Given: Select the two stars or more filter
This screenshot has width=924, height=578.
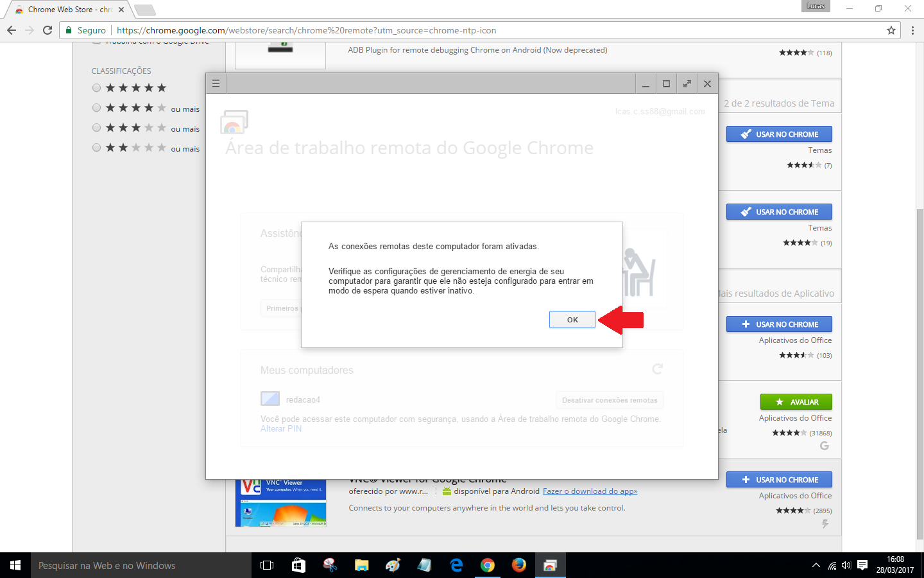Looking at the screenshot, I should coord(97,148).
